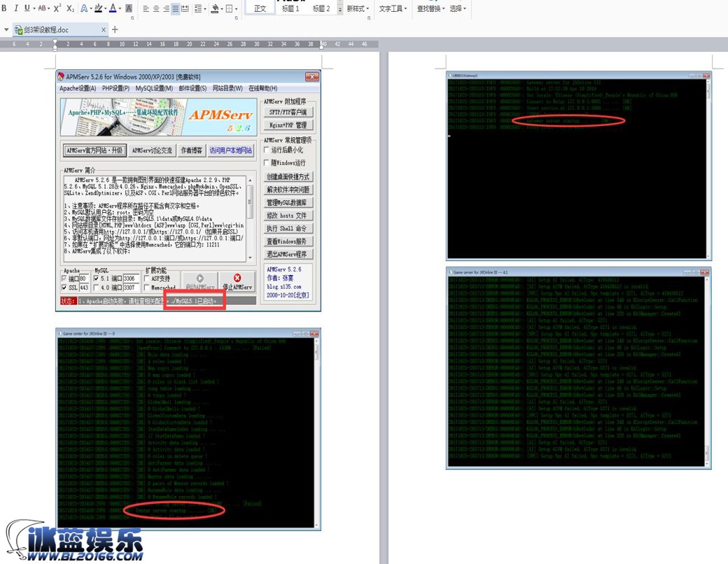Click the line spacing icon

pyautogui.click(x=198, y=9)
